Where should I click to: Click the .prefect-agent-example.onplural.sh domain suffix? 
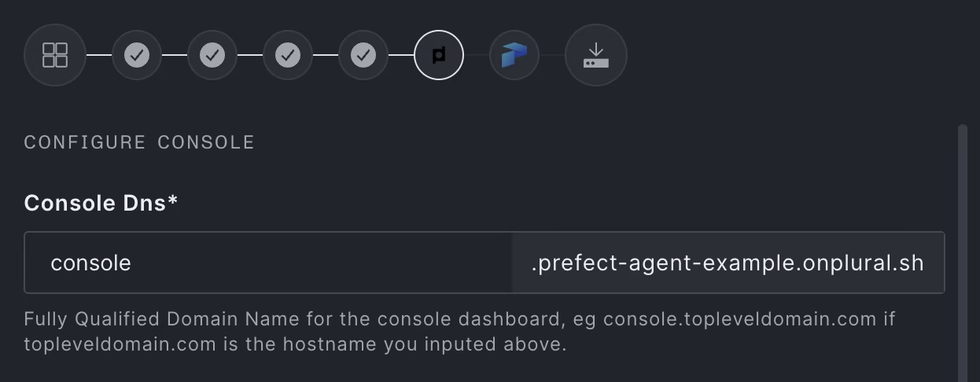(728, 263)
